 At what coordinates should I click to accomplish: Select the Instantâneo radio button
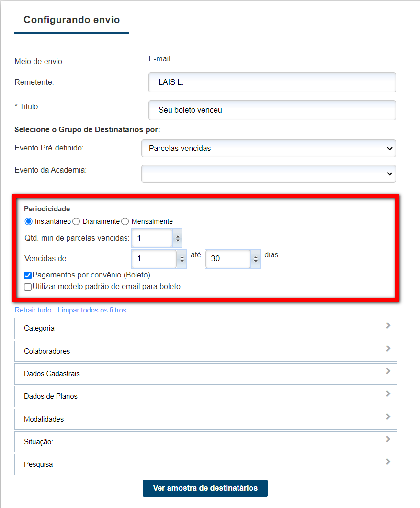click(x=28, y=221)
